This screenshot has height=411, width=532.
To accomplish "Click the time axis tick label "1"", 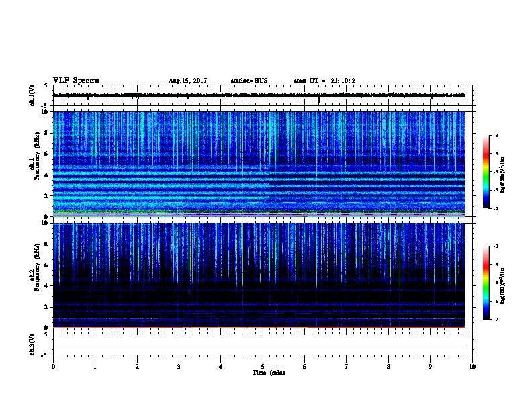I will [x=95, y=367].
